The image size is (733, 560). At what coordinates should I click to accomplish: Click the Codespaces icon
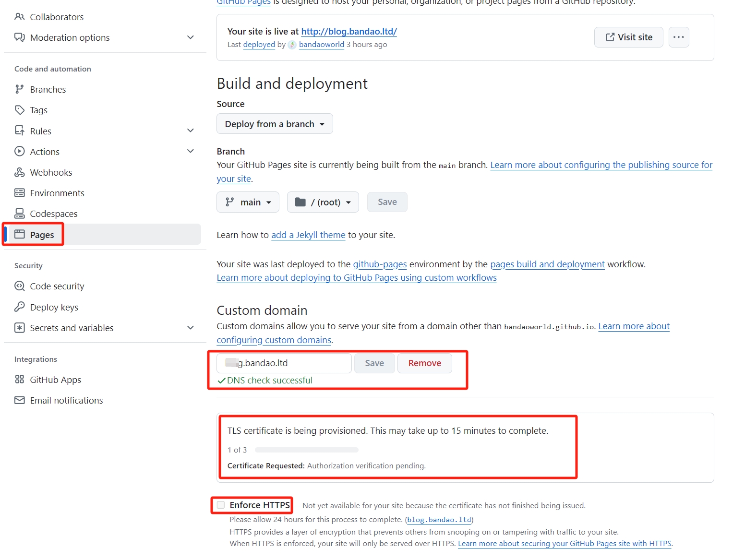(x=19, y=214)
